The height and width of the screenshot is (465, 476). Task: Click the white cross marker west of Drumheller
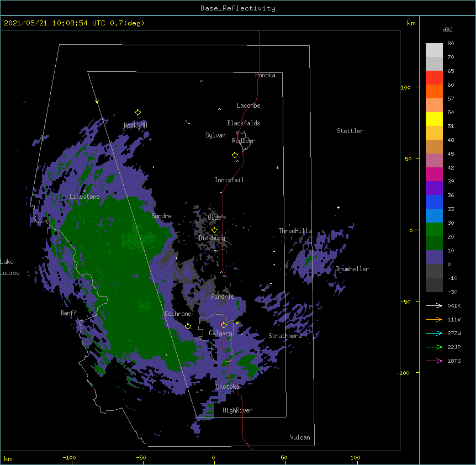(x=338, y=207)
